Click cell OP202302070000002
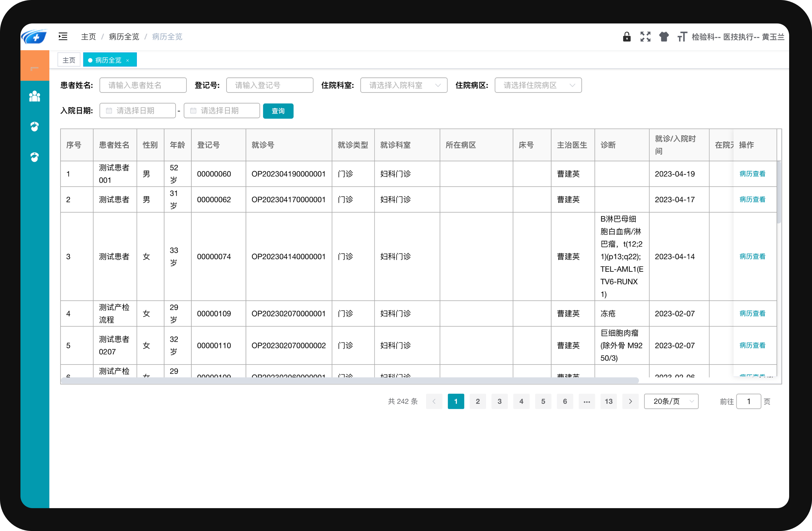The width and height of the screenshot is (812, 531). 289,346
